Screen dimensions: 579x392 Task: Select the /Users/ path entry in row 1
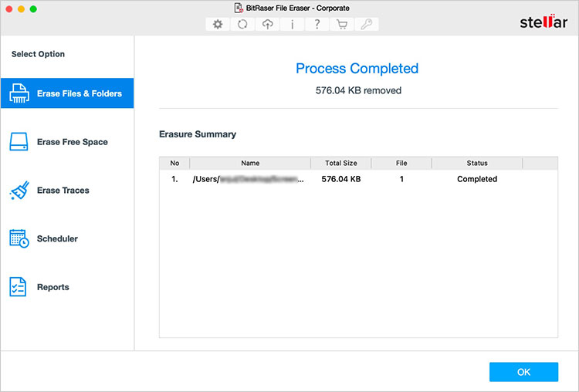tap(248, 179)
